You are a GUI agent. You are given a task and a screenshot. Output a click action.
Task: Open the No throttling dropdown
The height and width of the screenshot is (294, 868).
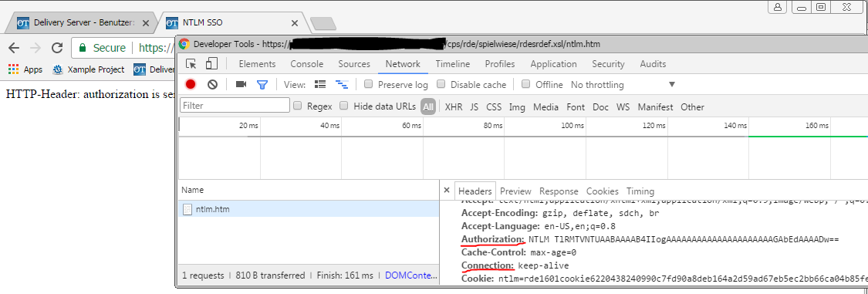click(x=623, y=85)
